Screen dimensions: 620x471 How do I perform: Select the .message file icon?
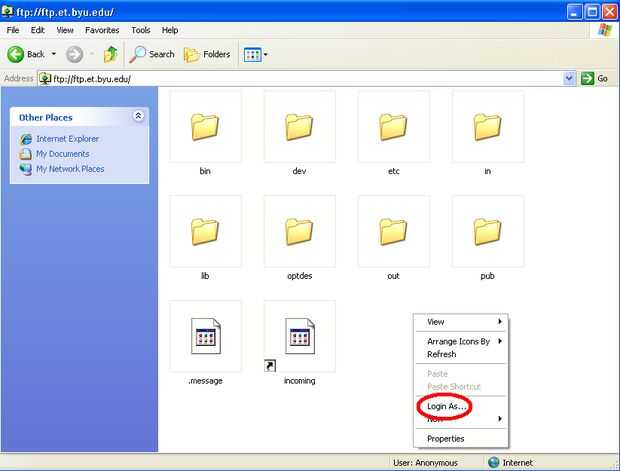point(206,336)
